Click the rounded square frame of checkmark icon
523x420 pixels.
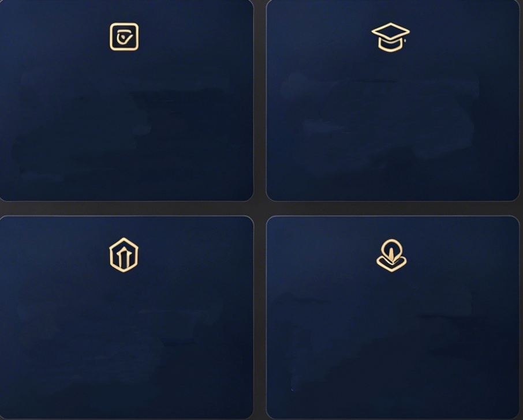click(x=124, y=24)
